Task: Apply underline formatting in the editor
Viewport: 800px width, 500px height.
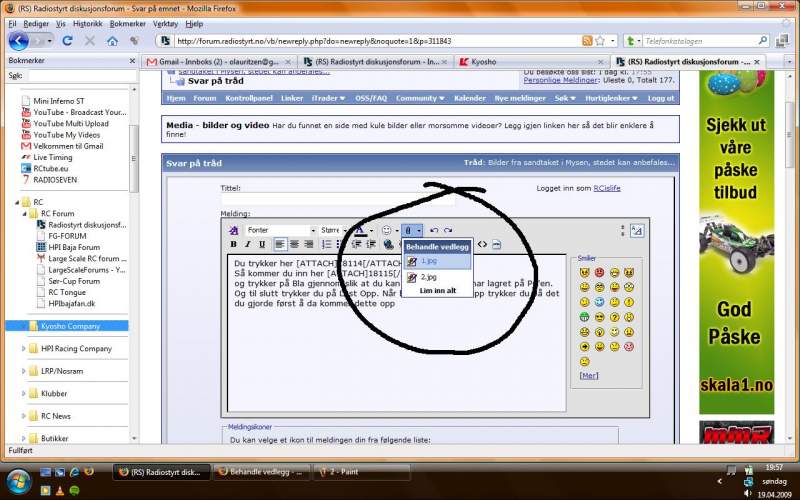Action: pos(261,244)
